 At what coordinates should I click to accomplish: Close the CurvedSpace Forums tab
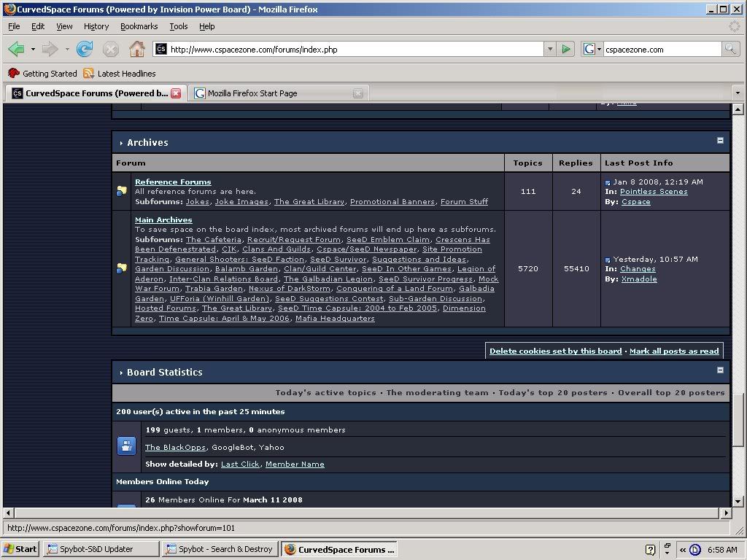[176, 93]
